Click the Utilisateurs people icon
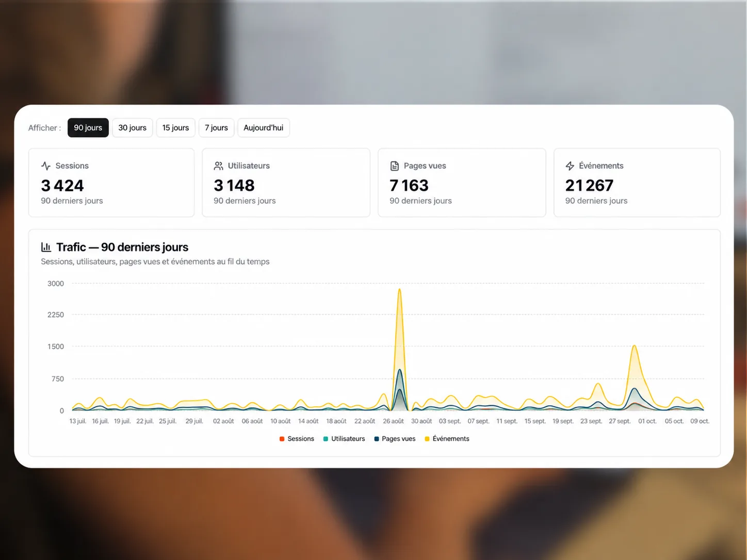Screen dimensions: 747x560 219,166
